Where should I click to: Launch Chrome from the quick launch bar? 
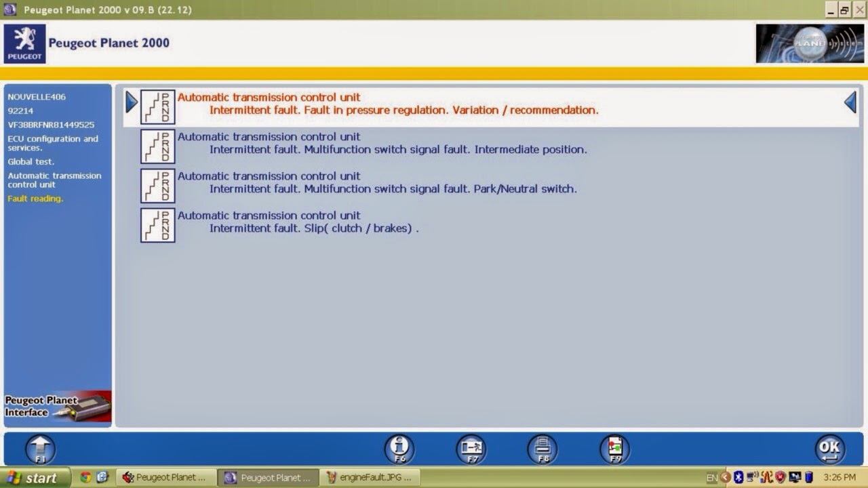pos(85,477)
